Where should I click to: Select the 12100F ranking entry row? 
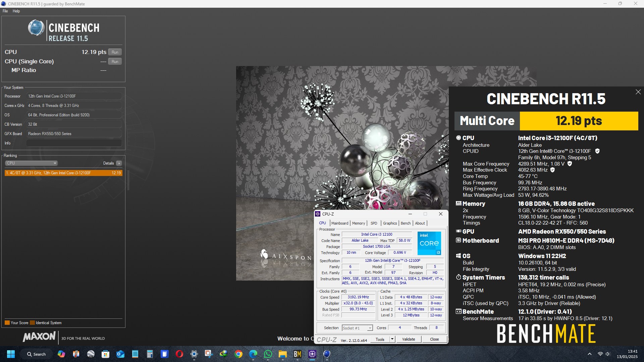pyautogui.click(x=63, y=173)
